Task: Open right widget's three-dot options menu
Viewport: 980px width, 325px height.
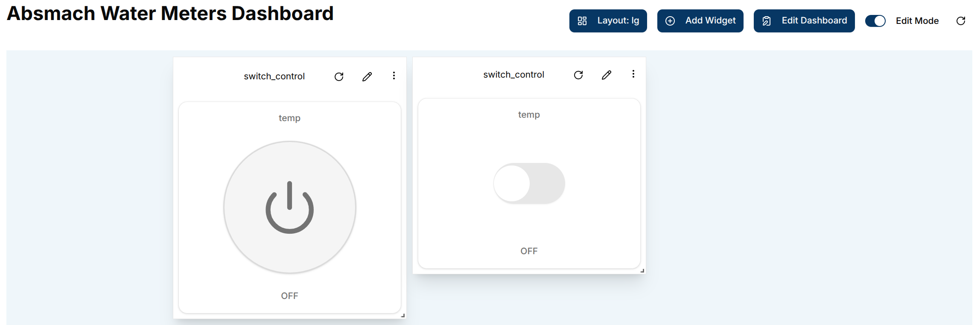Action: click(x=633, y=74)
